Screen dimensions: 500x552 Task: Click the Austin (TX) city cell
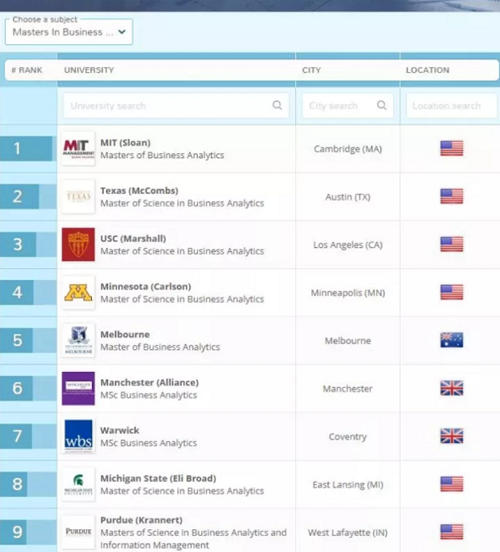click(x=348, y=197)
